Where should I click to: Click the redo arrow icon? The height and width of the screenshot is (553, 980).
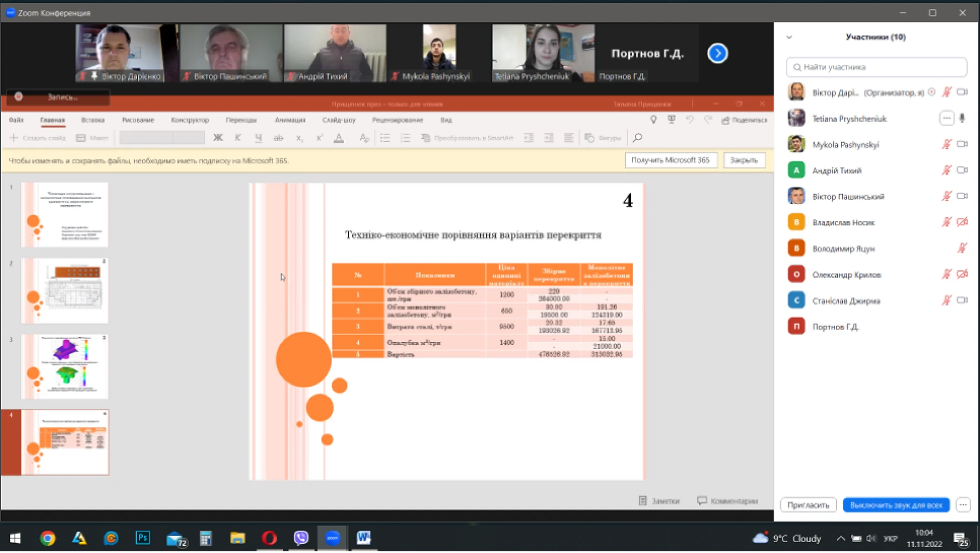click(708, 119)
